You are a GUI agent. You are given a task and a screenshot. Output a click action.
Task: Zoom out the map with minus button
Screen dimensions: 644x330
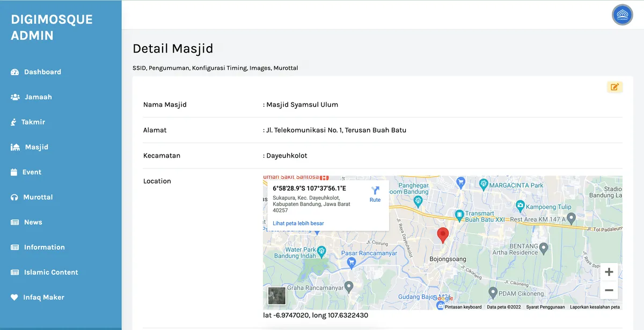(609, 290)
